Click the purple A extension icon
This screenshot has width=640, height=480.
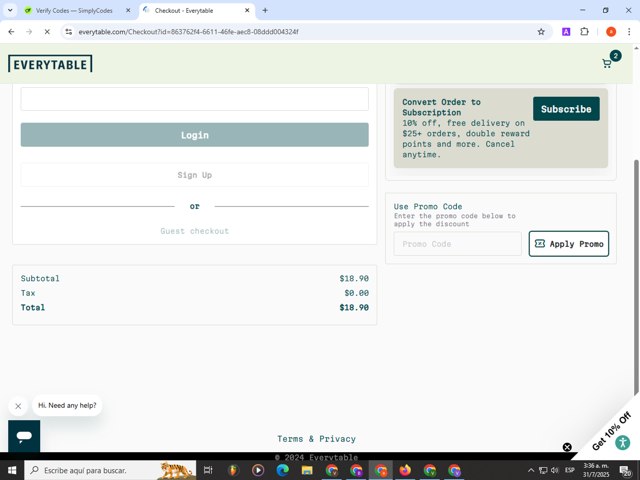(x=566, y=32)
